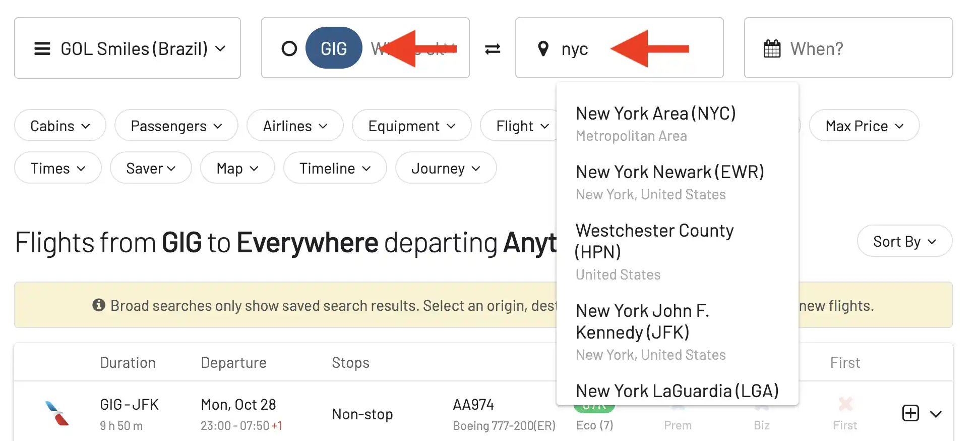Click the 9 h 50 m duration text

[x=121, y=426]
